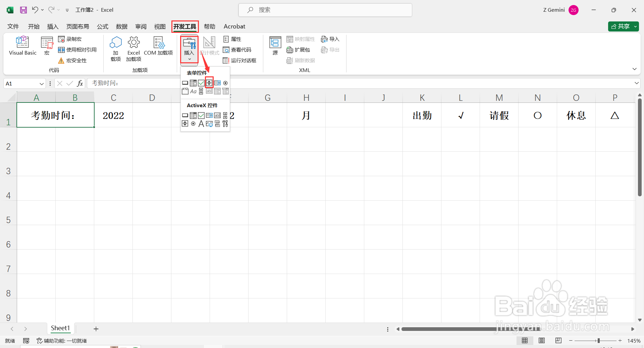The width and height of the screenshot is (644, 348).
Task: Select form control Button icon
Action: (x=185, y=83)
